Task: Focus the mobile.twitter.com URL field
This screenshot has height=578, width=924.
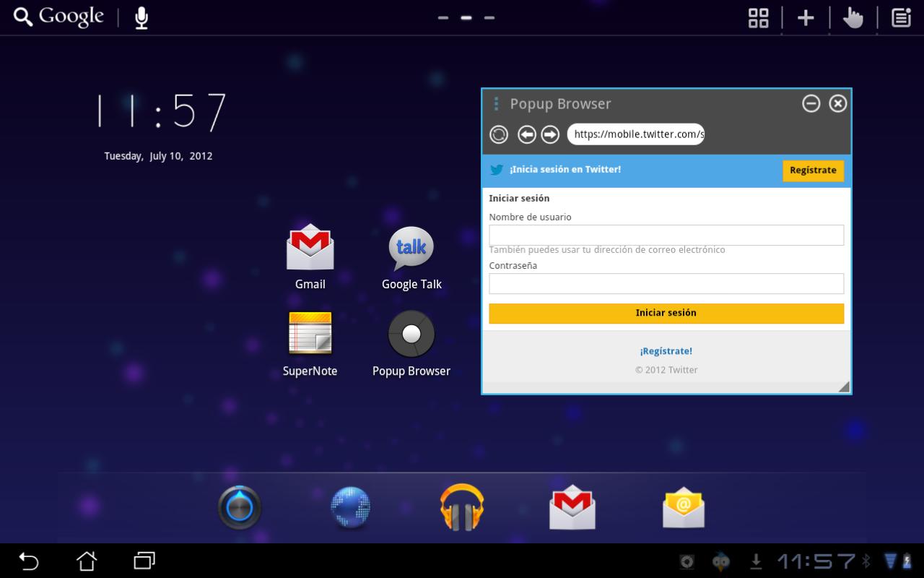Action: tap(636, 134)
